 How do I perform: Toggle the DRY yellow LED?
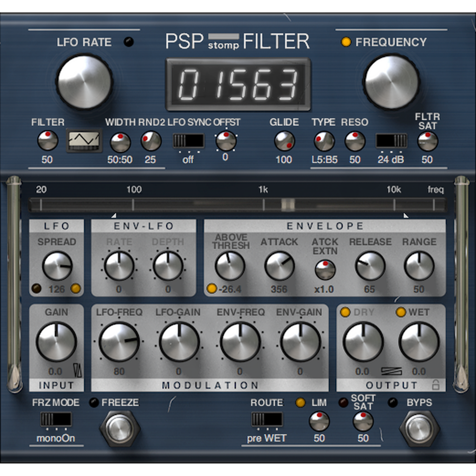[x=345, y=312]
